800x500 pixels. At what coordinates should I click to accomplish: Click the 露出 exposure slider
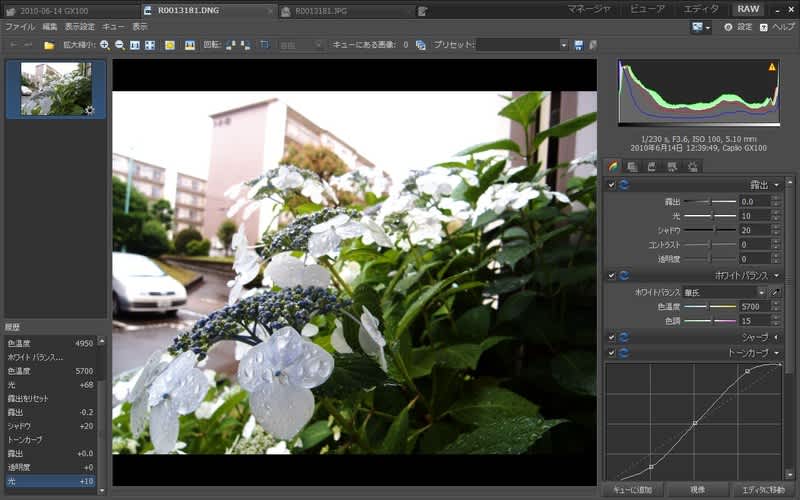click(x=710, y=202)
